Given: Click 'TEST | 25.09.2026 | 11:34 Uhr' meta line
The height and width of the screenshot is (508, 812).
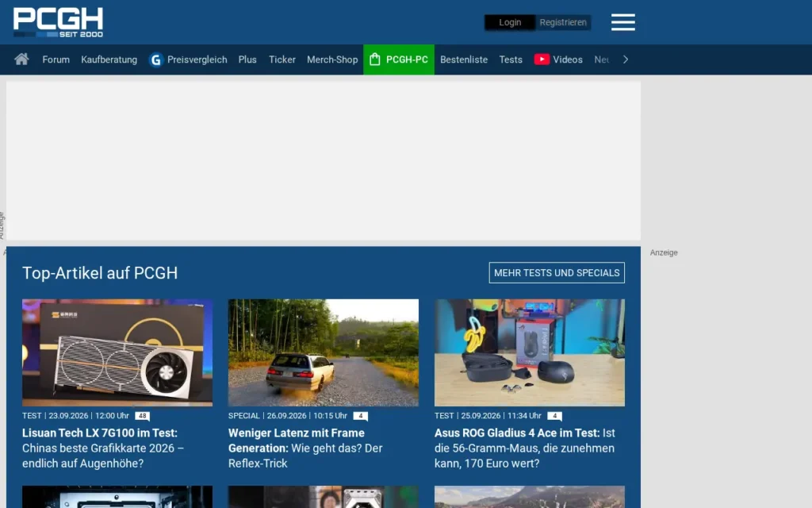Looking at the screenshot, I should pos(488,416).
